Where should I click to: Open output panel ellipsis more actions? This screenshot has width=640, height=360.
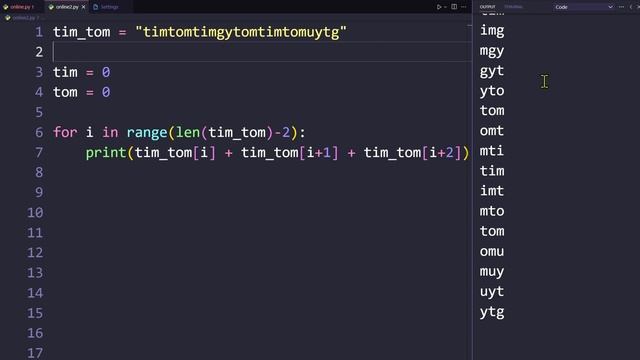[x=621, y=7]
